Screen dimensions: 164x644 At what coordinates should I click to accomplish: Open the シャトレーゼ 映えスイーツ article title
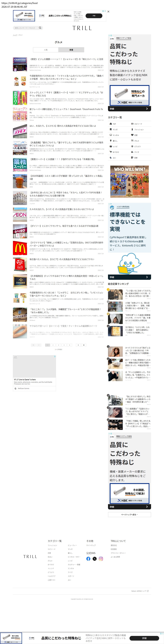click(66, 59)
